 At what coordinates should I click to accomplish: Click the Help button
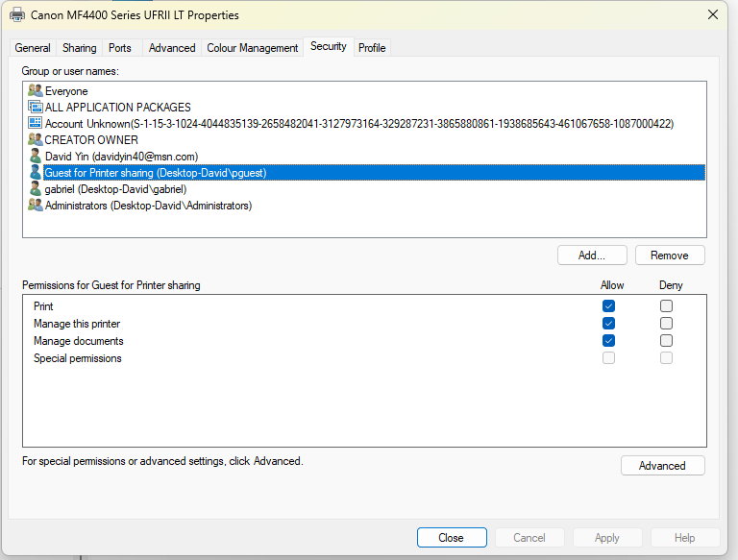pyautogui.click(x=685, y=537)
